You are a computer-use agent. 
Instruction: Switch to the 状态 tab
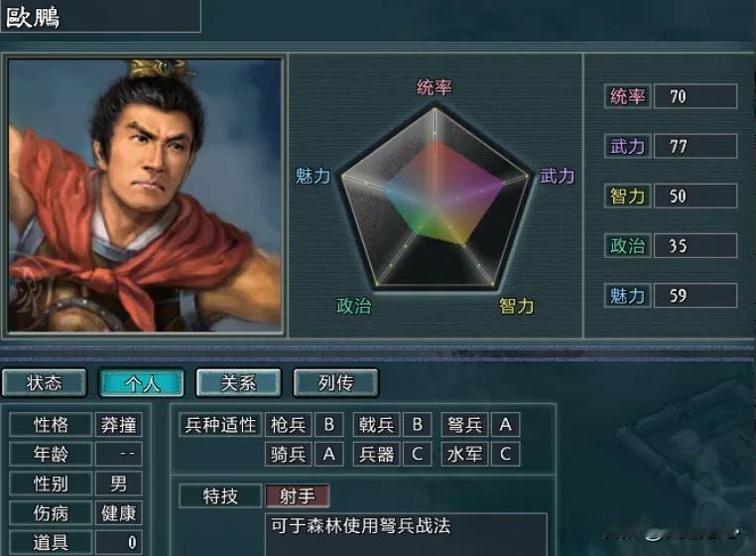[45, 383]
